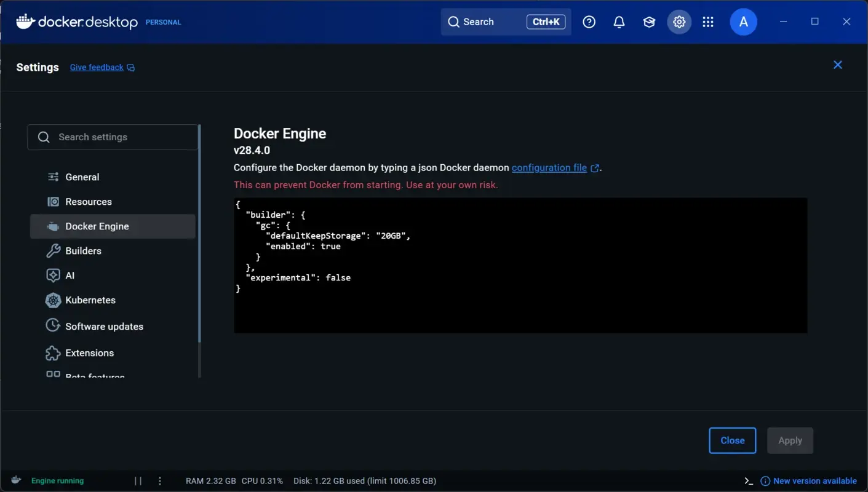Open the learning center graduation cap icon
The image size is (868, 492).
coord(649,22)
